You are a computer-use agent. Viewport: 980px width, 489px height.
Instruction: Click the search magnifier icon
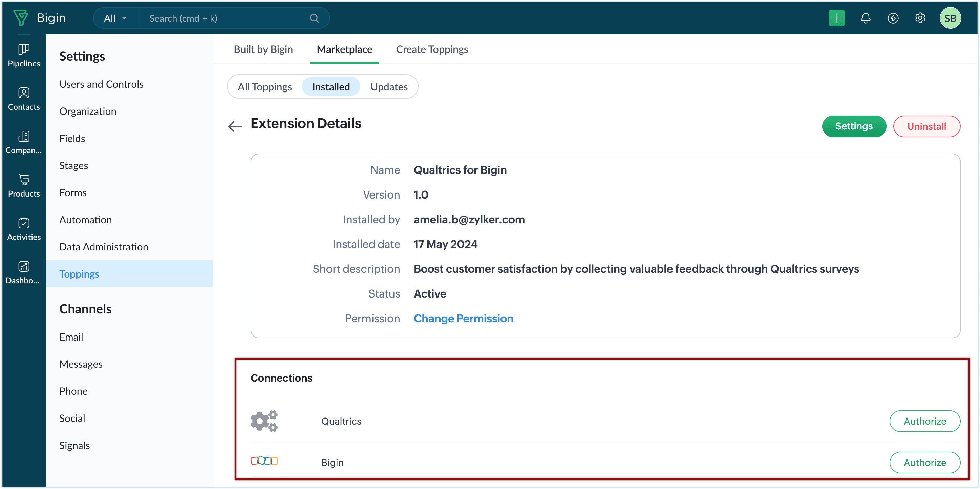tap(314, 18)
